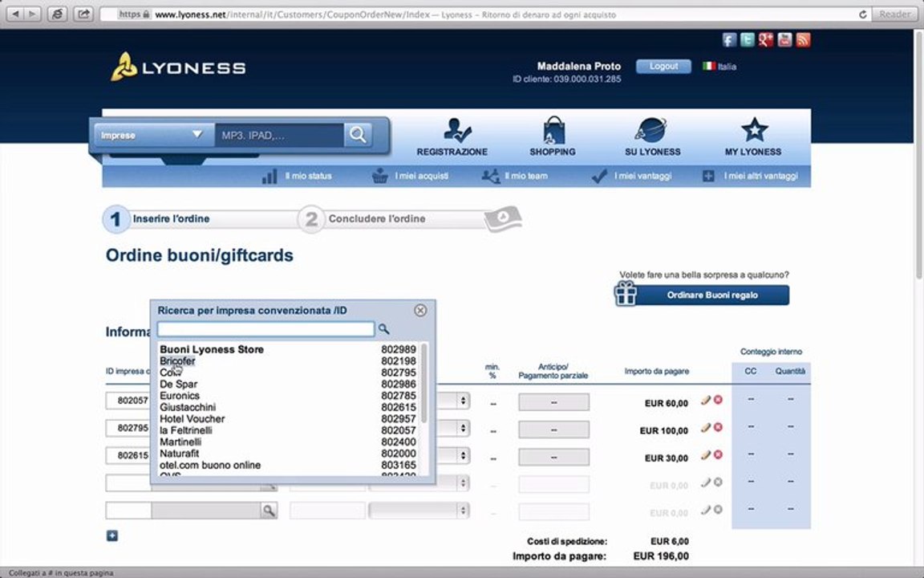Screen dimensions: 924x578
Task: Open the Google Plus social icon
Action: click(765, 40)
